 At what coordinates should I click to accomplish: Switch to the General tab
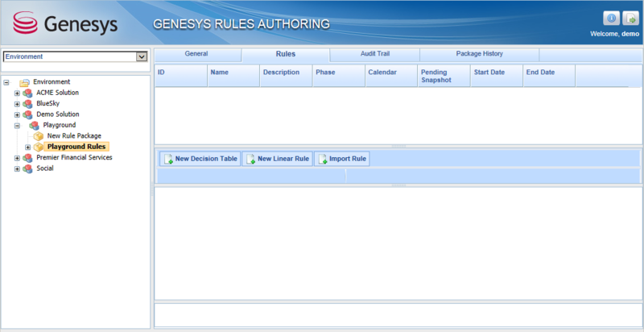tap(196, 54)
